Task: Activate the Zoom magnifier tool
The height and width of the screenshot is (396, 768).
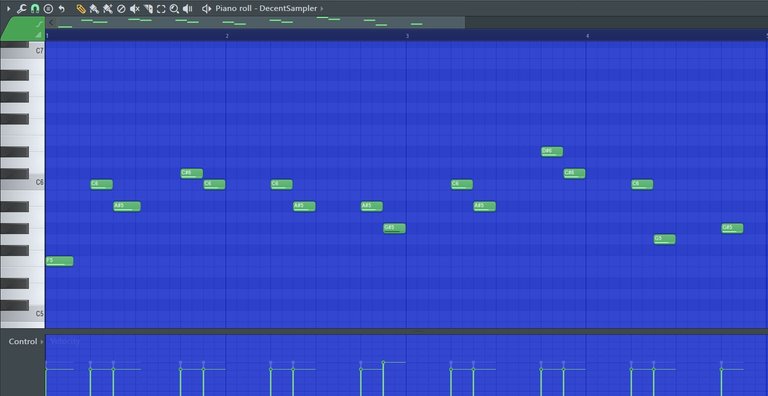Action: [174, 8]
